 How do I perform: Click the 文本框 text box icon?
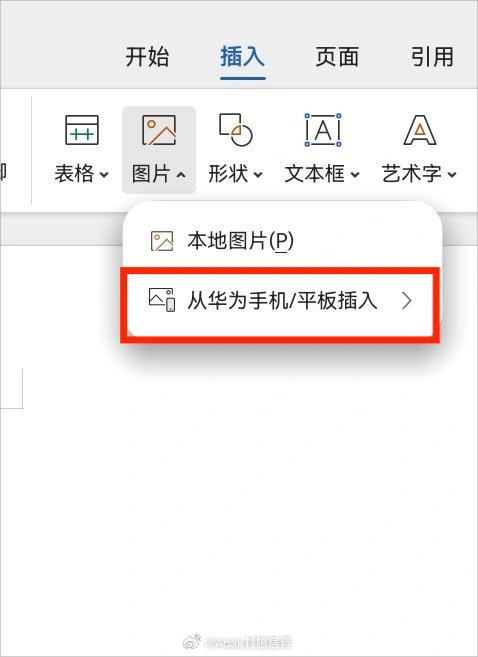tap(323, 130)
